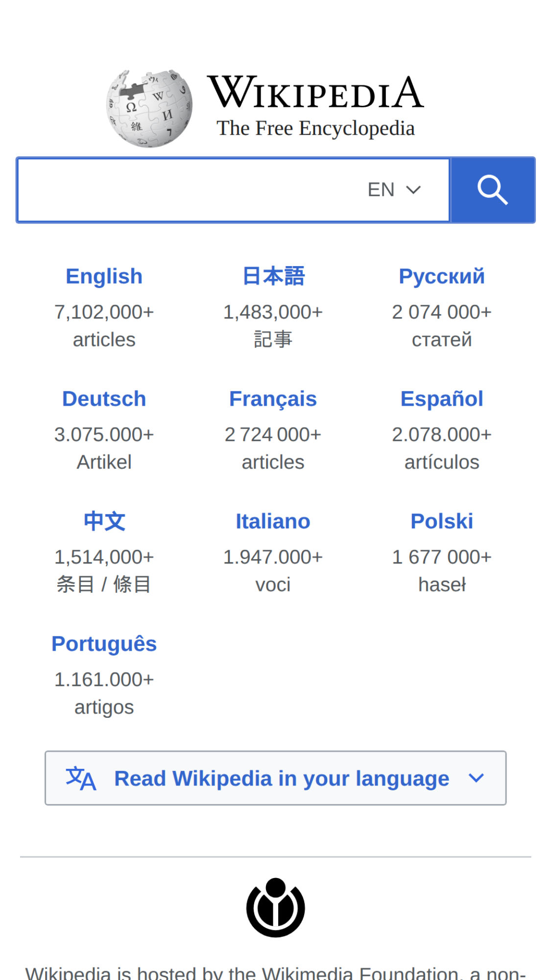The height and width of the screenshot is (980, 551).
Task: Click the chevron on the language button
Action: (x=476, y=778)
